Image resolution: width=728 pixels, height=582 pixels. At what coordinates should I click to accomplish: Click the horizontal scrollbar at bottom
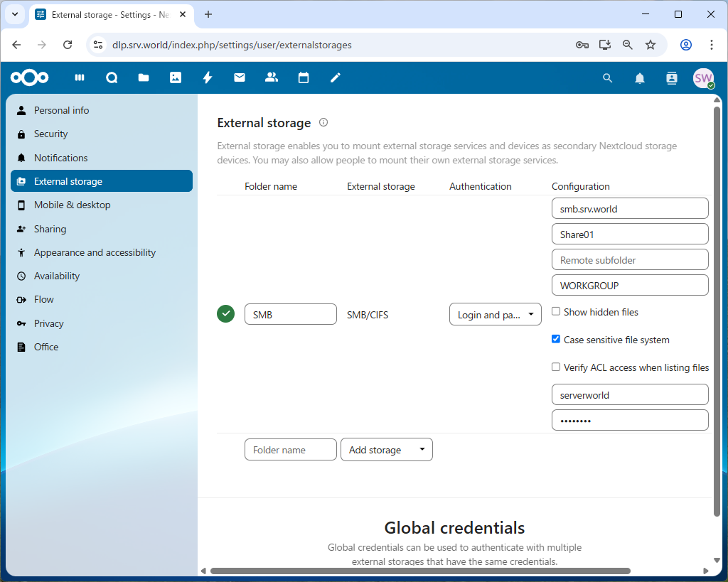pos(419,571)
